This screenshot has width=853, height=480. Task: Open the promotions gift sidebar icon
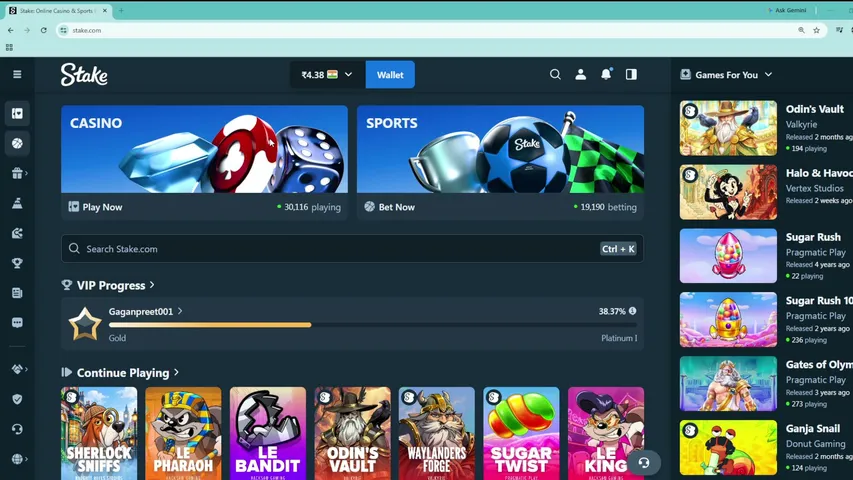coord(17,173)
